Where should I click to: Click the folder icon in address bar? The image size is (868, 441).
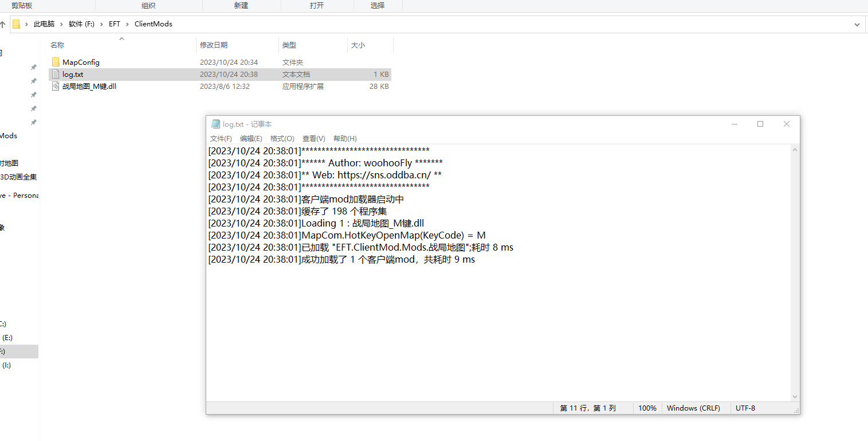(x=17, y=24)
